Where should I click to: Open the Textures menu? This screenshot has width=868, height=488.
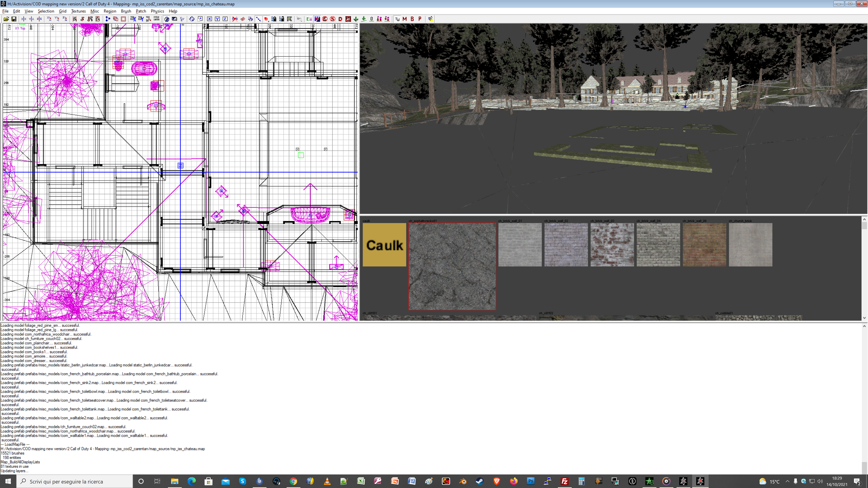click(78, 11)
